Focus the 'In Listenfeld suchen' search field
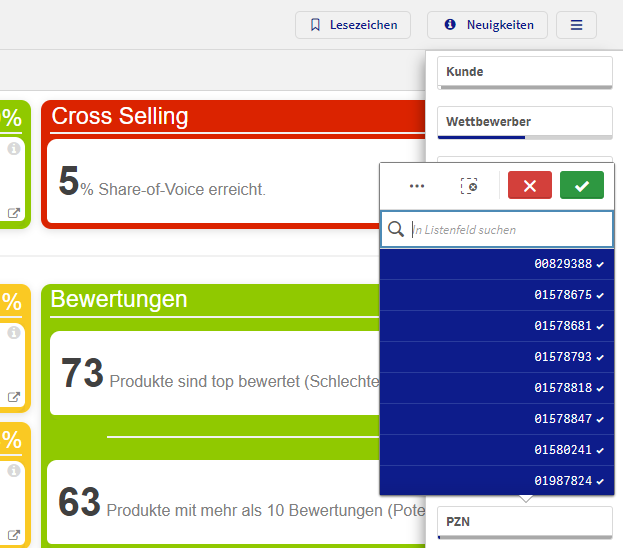This screenshot has height=548, width=623. click(x=508, y=230)
